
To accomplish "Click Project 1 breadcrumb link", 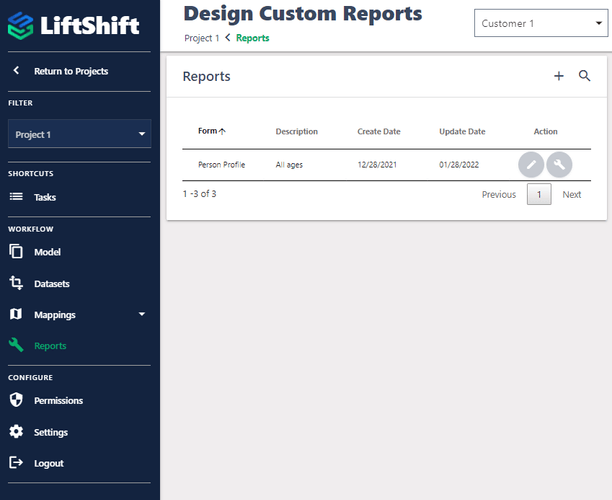I will pos(201,38).
